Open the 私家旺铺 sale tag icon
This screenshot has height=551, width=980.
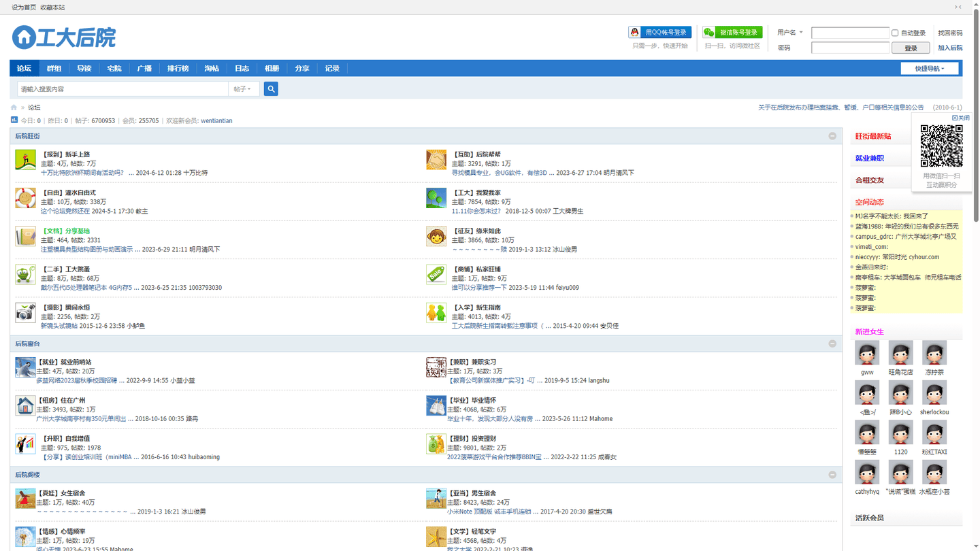point(436,275)
